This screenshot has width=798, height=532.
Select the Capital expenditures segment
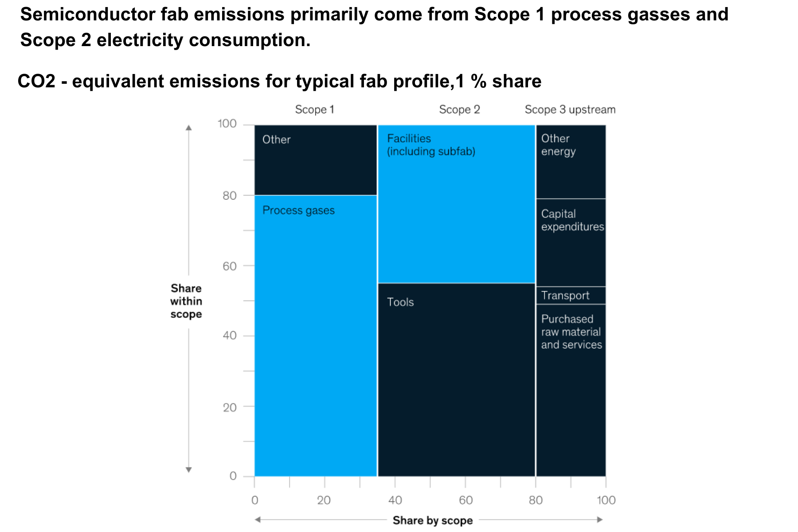571,243
